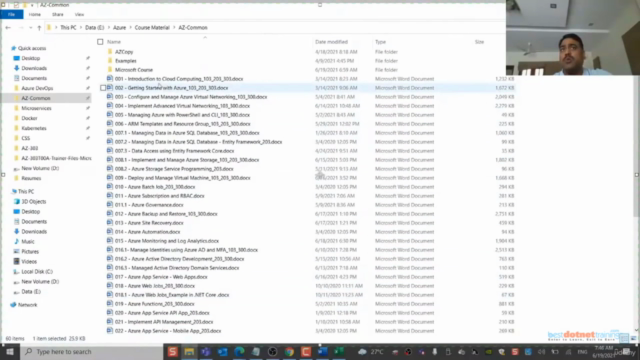
Task: Select the AZCopy folder icon
Action: 110,52
